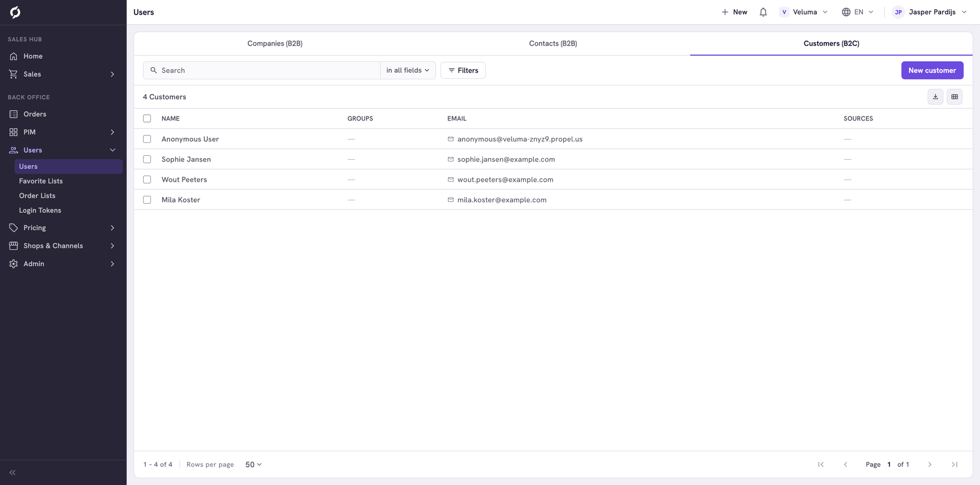Open the rows per page 50 dropdown

tap(253, 465)
